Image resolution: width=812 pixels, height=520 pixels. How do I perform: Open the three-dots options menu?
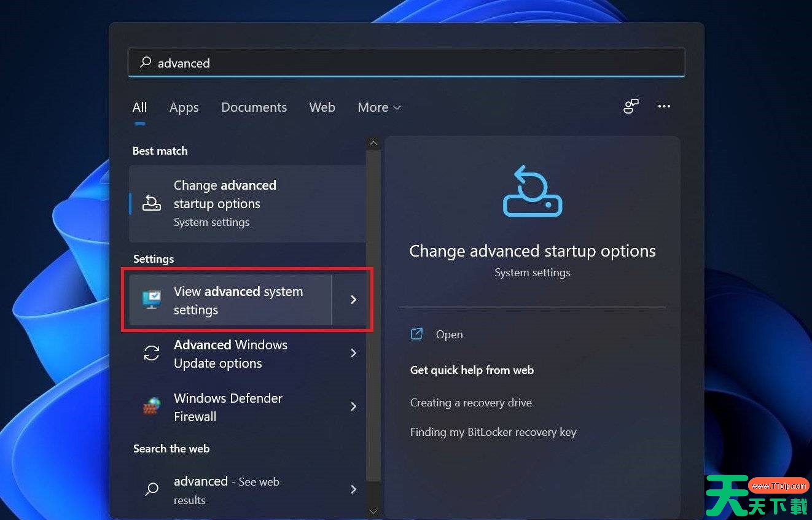[x=664, y=106]
